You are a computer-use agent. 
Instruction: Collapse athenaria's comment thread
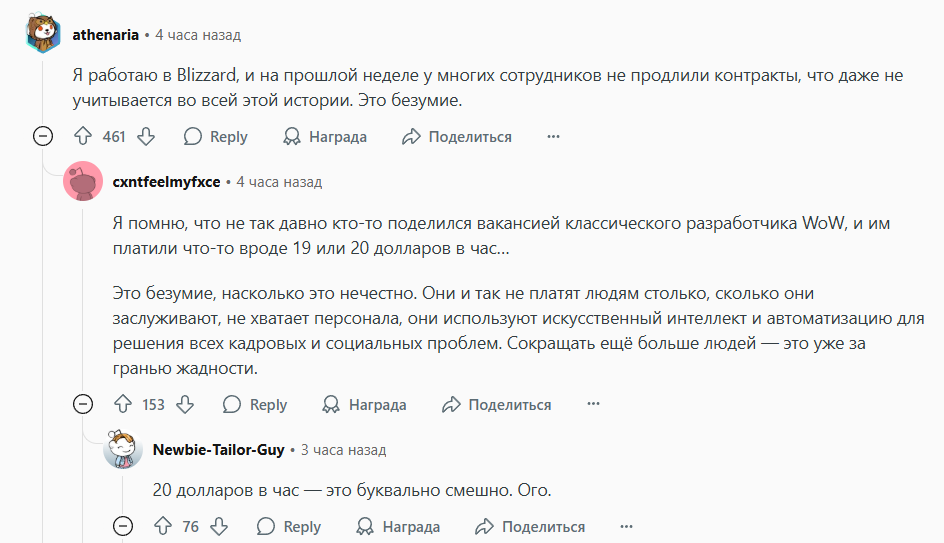point(43,137)
